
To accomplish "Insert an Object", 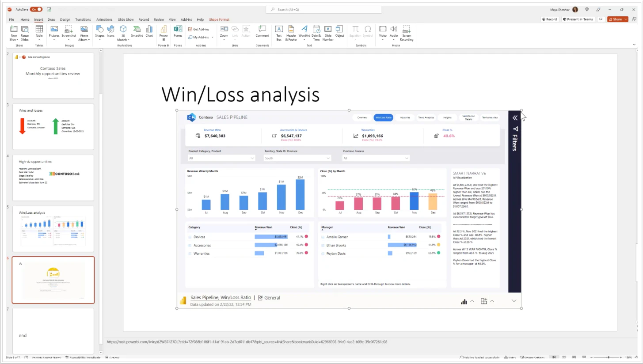I will pos(339,32).
